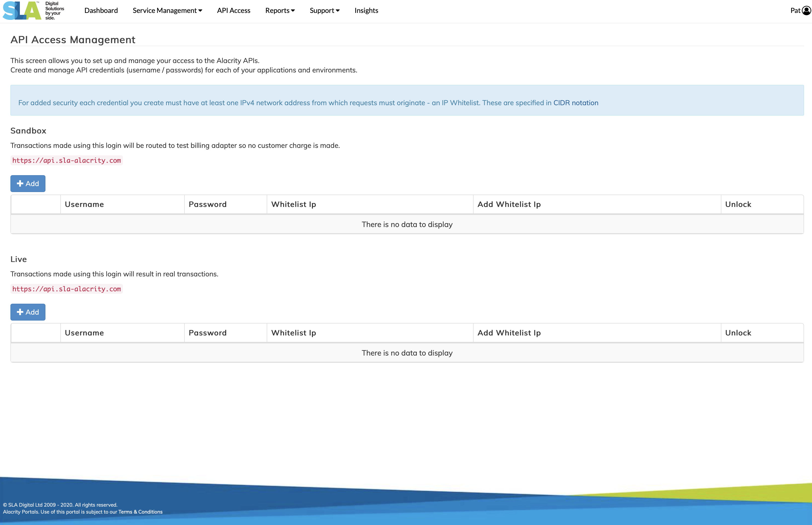
Task: Expand the Reports dropdown menu
Action: click(280, 11)
